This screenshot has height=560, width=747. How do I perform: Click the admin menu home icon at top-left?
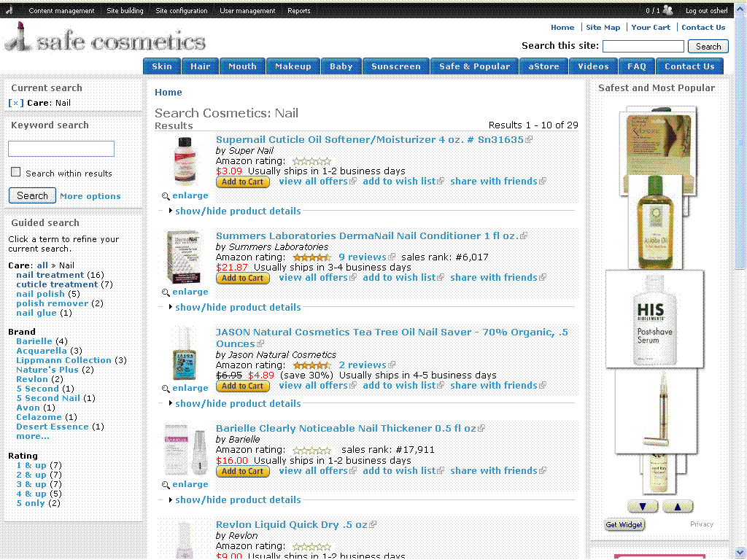coord(9,10)
